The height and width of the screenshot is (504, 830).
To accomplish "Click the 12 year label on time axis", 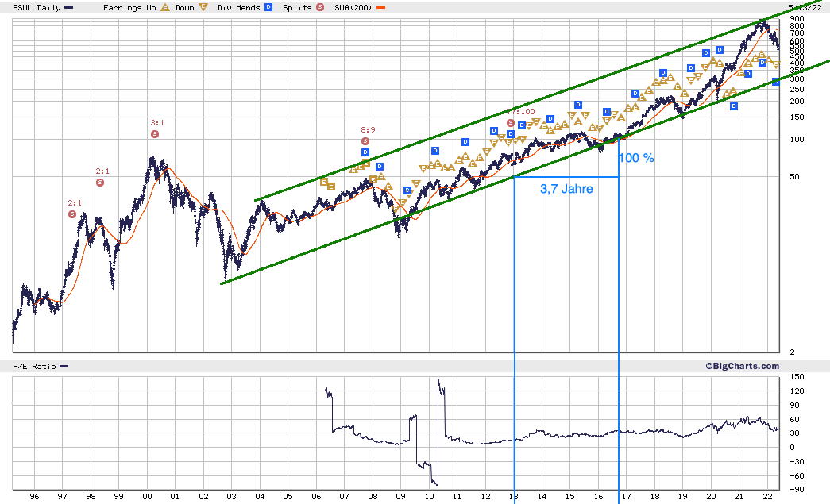I will click(x=485, y=497).
